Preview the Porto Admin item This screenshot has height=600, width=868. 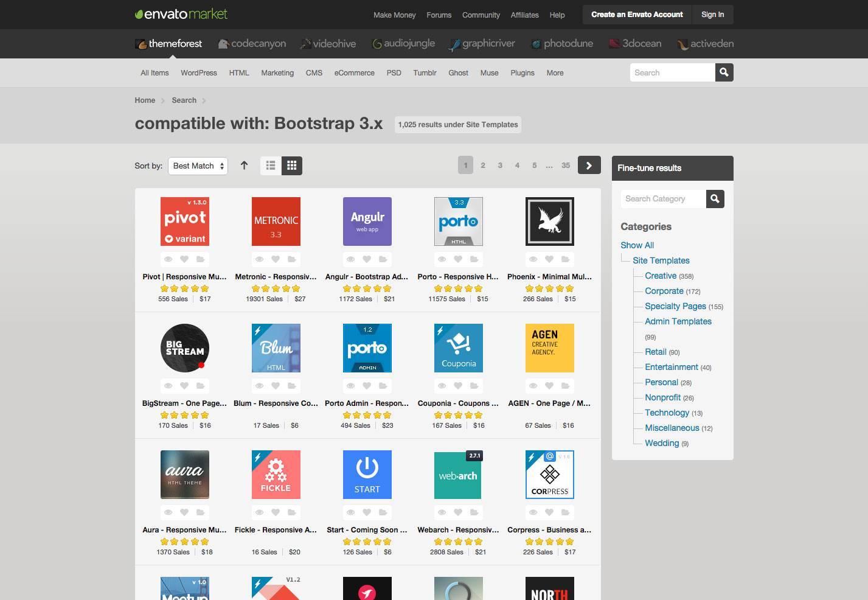pyautogui.click(x=351, y=386)
